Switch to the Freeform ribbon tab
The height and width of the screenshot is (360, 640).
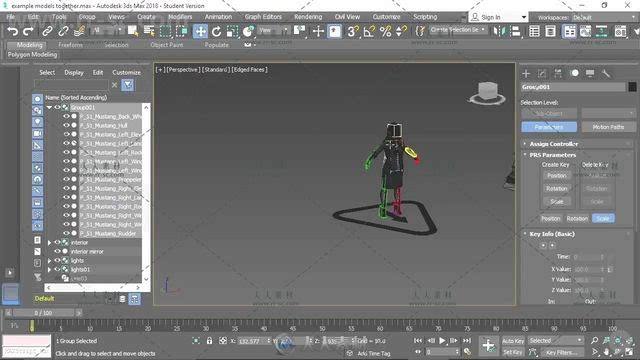click(71, 45)
